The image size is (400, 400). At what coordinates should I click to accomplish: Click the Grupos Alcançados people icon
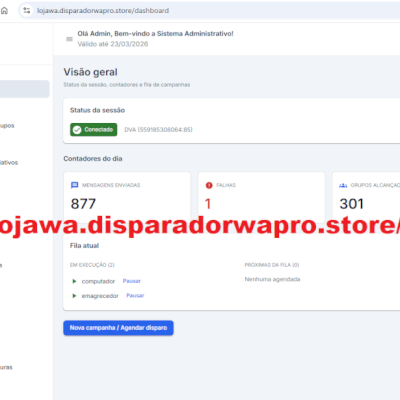(343, 185)
